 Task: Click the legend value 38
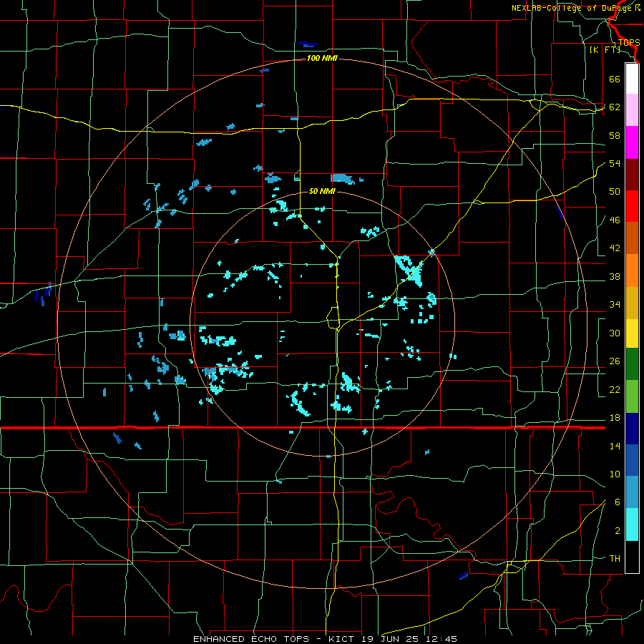click(x=615, y=276)
